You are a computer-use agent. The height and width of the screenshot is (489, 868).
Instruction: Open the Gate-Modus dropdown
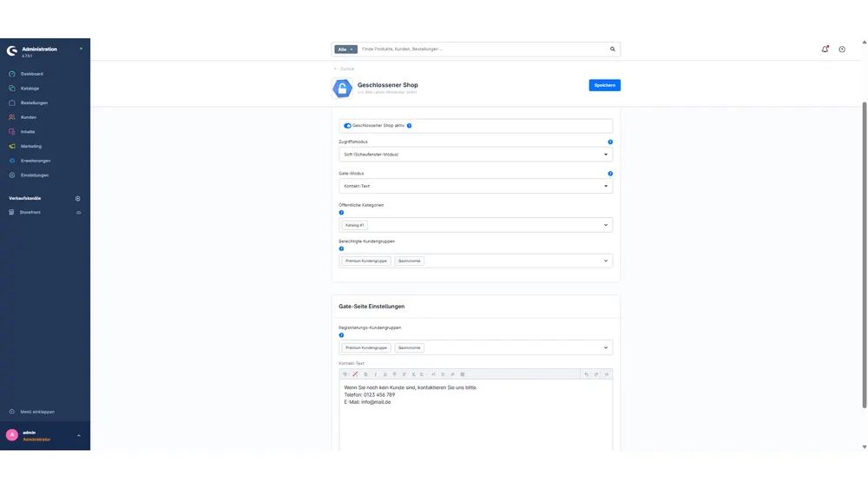click(476, 186)
